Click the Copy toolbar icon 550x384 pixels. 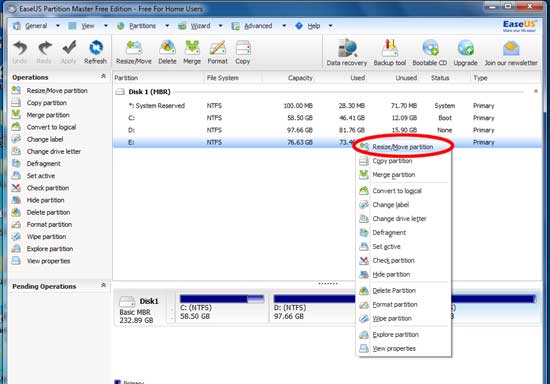[243, 52]
